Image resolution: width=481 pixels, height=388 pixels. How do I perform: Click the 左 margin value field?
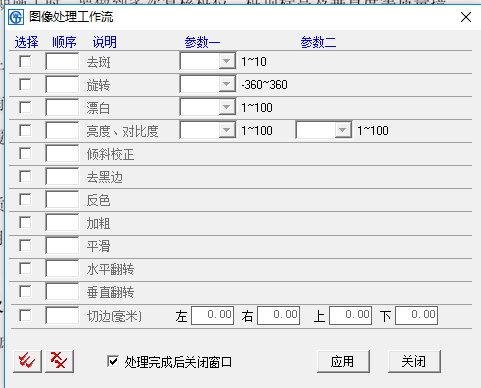[213, 315]
